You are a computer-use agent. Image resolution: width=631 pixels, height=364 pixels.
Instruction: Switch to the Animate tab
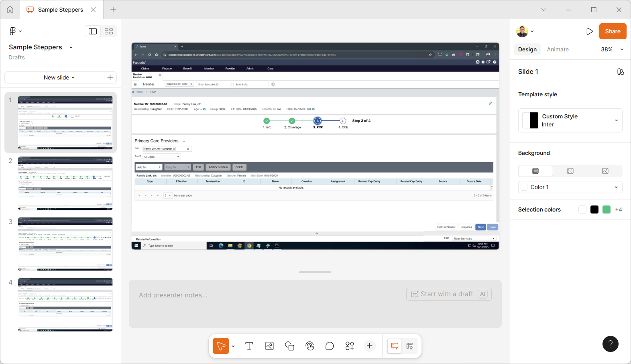pyautogui.click(x=558, y=49)
